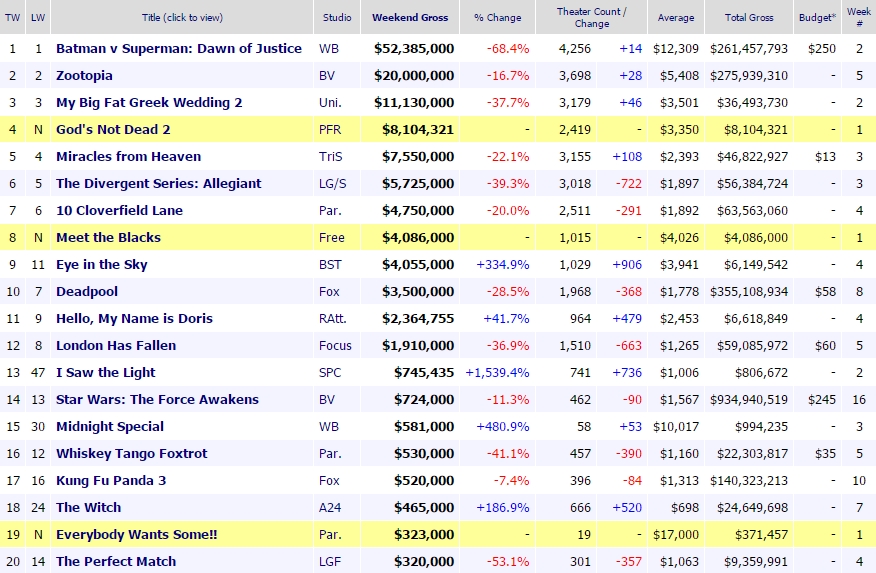Viewport: 876px width, 573px height.
Task: Open Miracles from Heaven link
Action: click(128, 156)
